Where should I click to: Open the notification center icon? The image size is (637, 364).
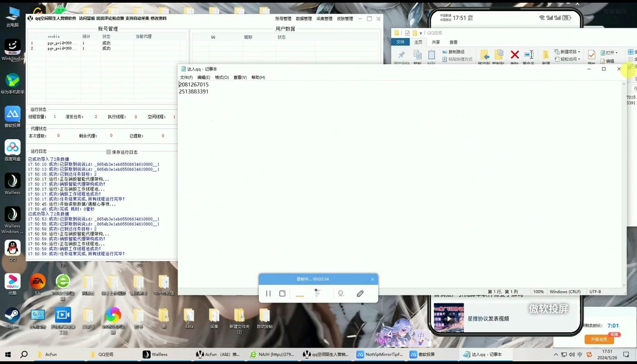pos(626,355)
